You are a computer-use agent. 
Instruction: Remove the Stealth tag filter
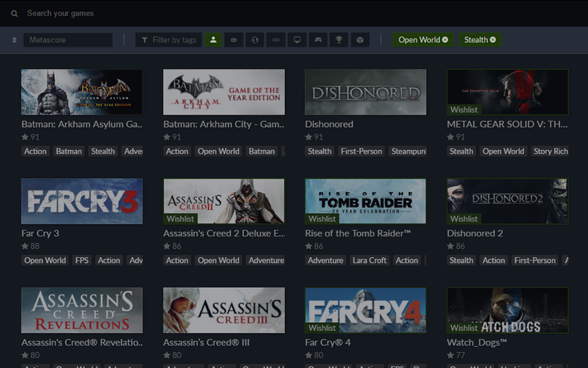point(493,40)
